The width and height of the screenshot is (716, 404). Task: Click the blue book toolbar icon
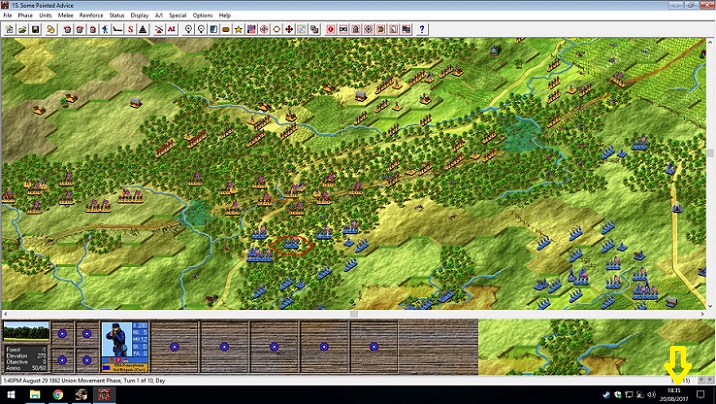(213, 30)
